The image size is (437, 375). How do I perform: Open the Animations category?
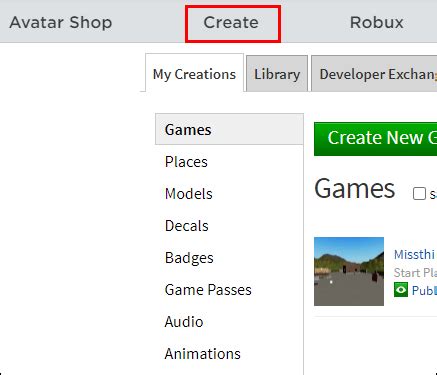202,354
